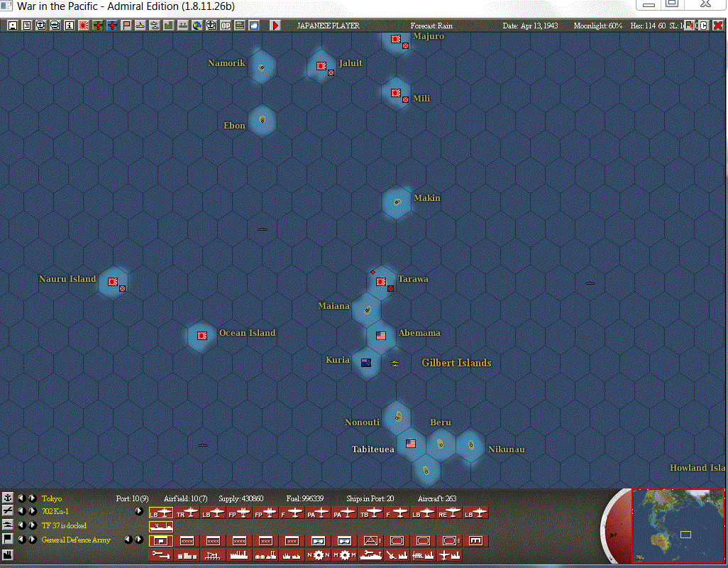Viewport: 728px width, 568px height.
Task: Select Japanese base flag at Tarawa
Action: pyautogui.click(x=381, y=281)
